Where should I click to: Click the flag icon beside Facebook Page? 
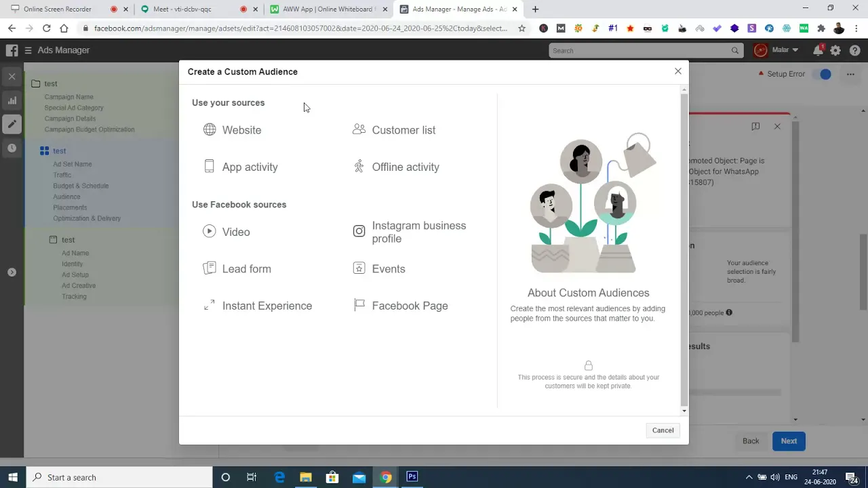click(359, 305)
